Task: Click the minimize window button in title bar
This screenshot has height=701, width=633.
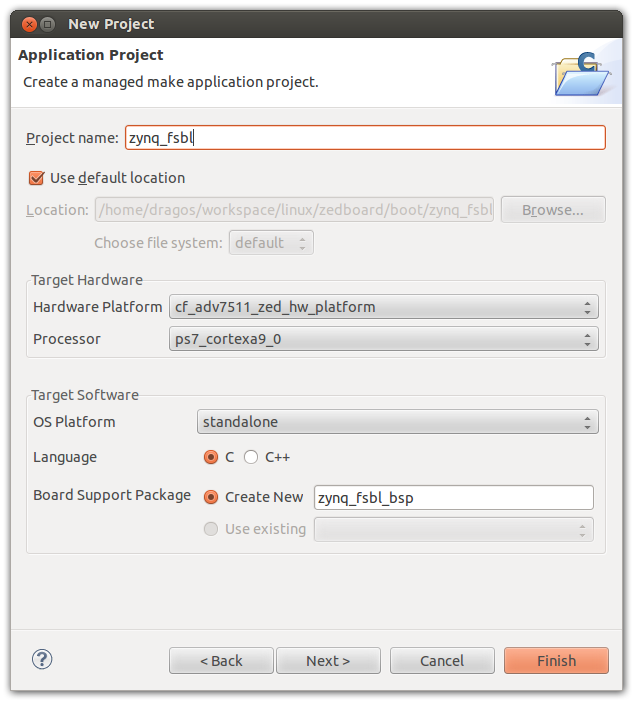Action: click(x=48, y=23)
